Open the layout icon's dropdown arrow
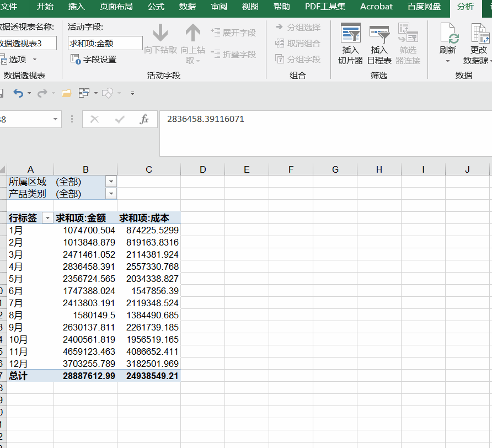 pyautogui.click(x=96, y=93)
